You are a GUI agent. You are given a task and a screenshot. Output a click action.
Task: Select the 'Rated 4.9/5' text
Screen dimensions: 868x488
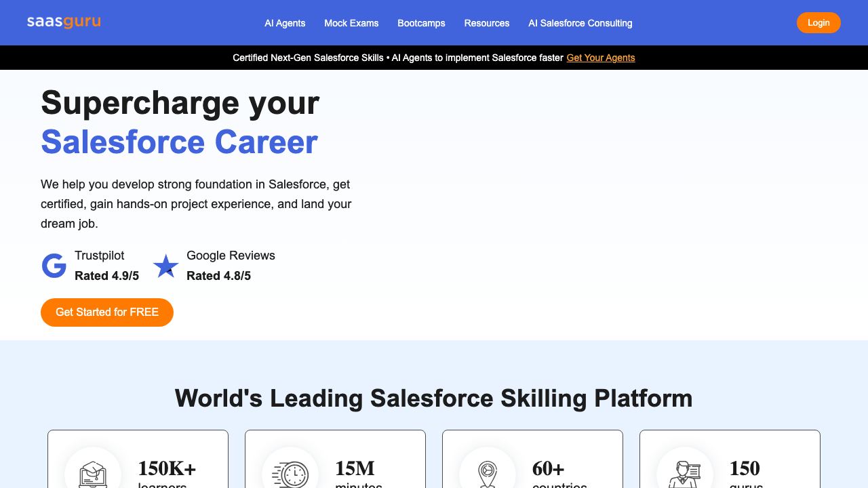pos(106,276)
